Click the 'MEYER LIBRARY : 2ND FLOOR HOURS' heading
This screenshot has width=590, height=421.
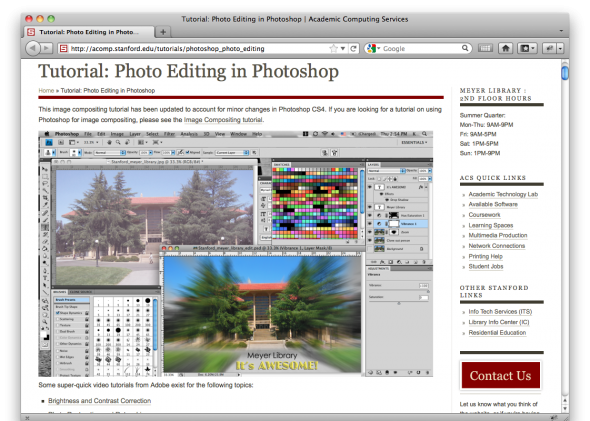click(496, 94)
